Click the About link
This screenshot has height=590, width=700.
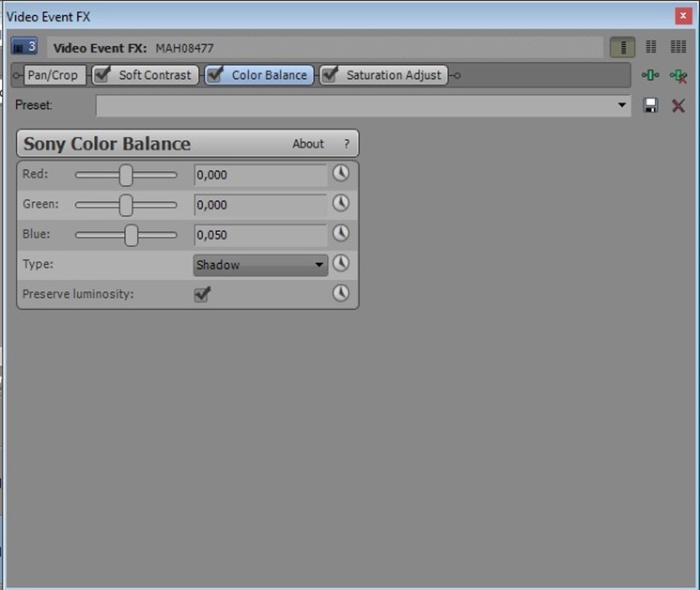[x=308, y=144]
